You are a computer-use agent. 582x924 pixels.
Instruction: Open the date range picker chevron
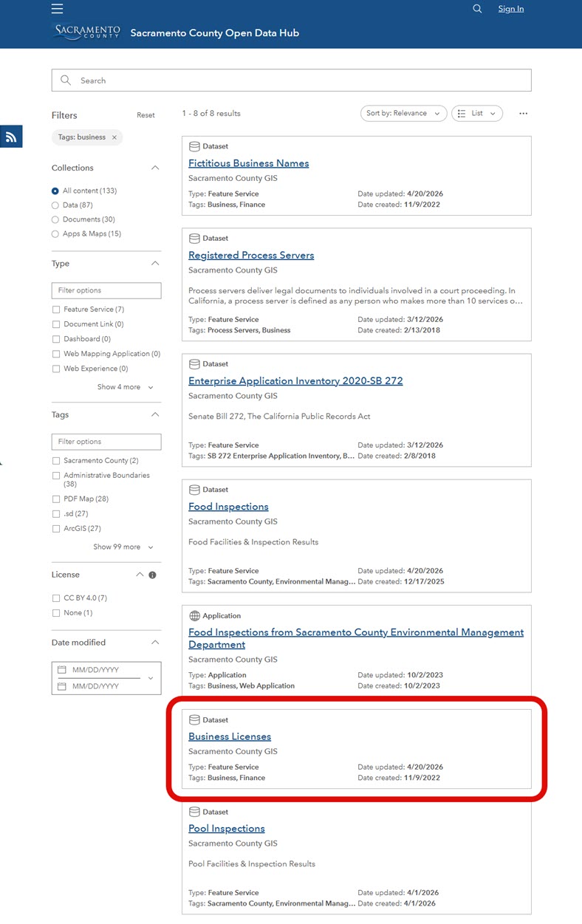151,678
